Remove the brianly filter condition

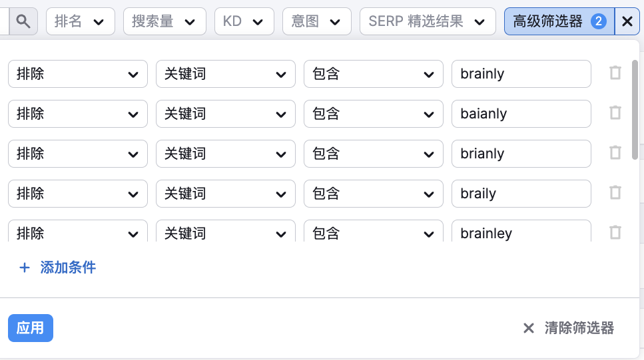[615, 153]
